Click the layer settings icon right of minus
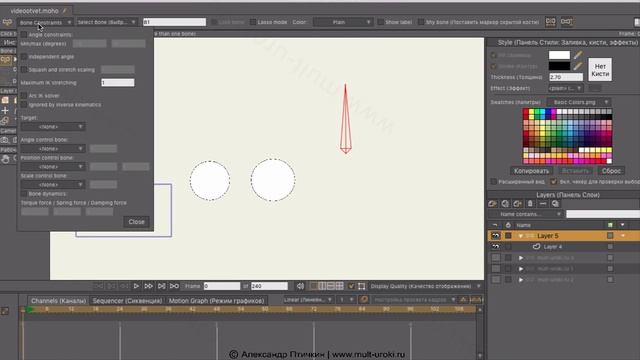Viewport: 640px width, 360px height. point(555,204)
